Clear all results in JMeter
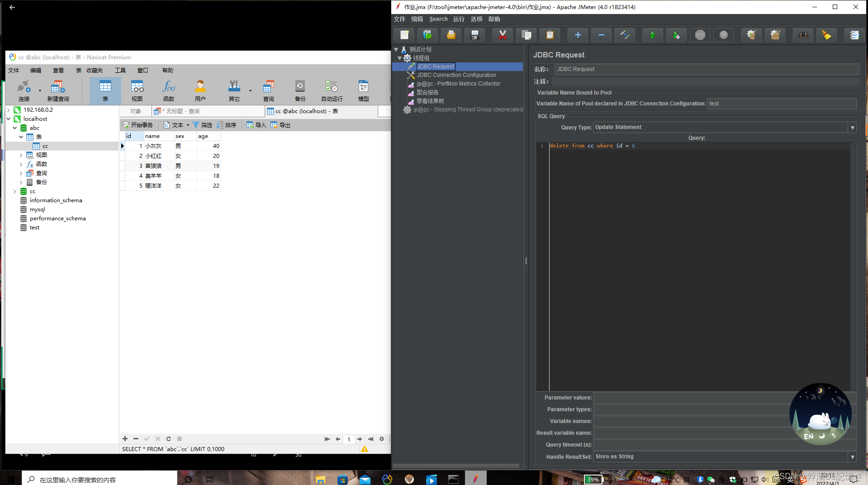Image resolution: width=868 pixels, height=485 pixels. click(775, 35)
